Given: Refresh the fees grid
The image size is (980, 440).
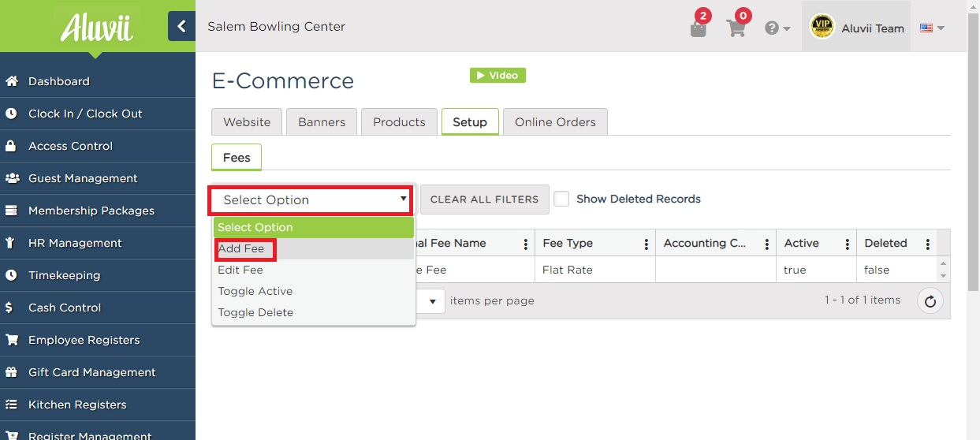Looking at the screenshot, I should click(x=930, y=300).
